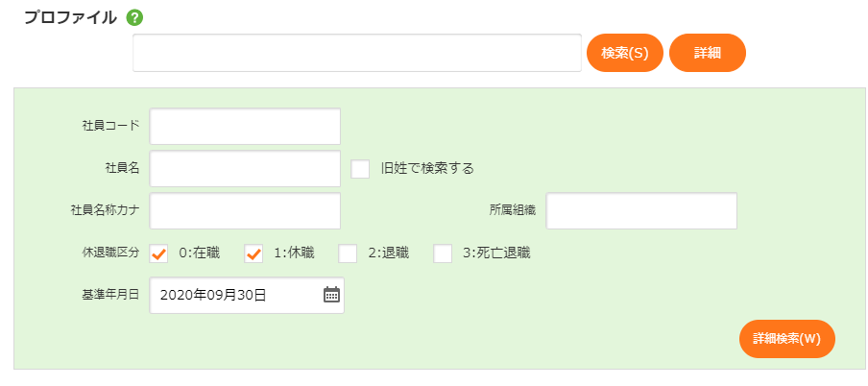The image size is (868, 386).
Task: Uncheck the 1:休職 checkbox
Action: 254,253
